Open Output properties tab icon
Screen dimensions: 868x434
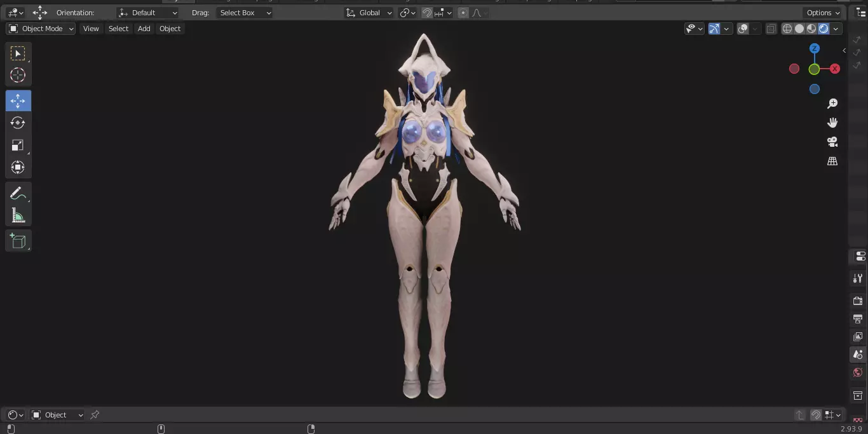pos(858,318)
